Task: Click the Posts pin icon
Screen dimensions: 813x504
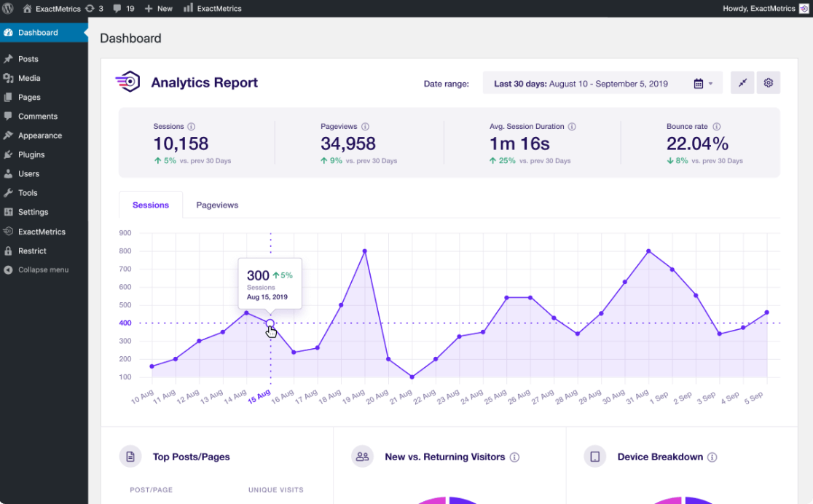Action: click(8, 58)
